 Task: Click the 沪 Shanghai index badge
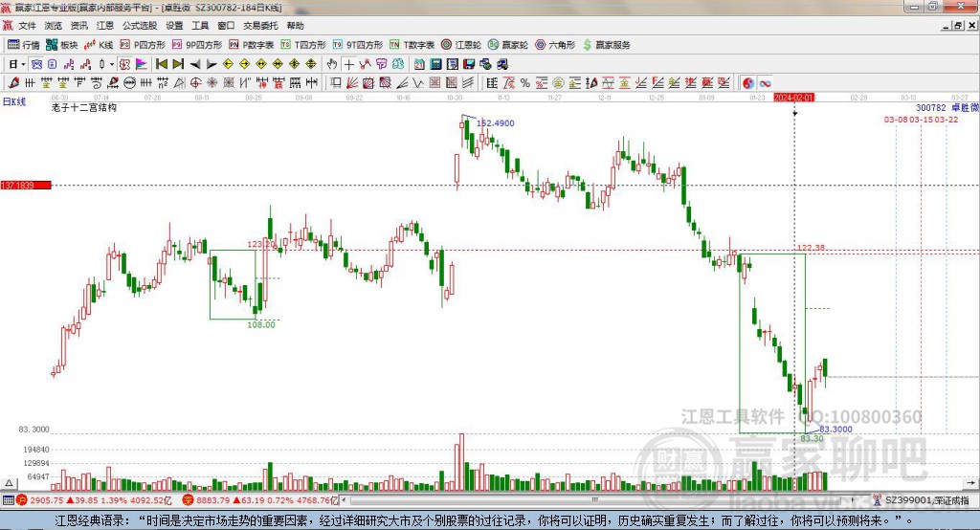pyautogui.click(x=22, y=500)
